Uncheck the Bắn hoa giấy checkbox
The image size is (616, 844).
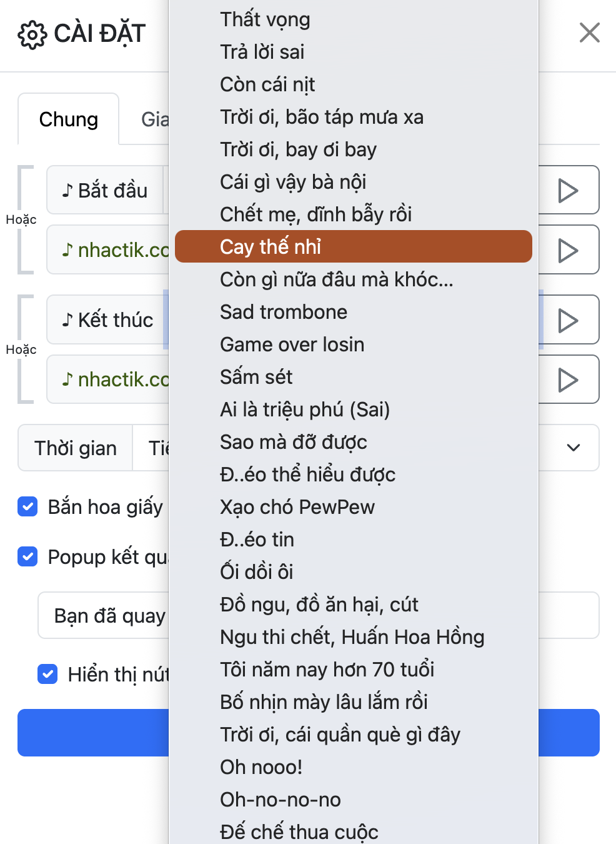coord(27,507)
